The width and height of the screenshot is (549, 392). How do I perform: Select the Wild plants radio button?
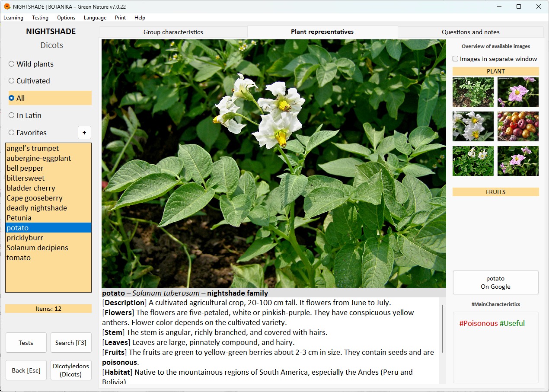pos(31,64)
